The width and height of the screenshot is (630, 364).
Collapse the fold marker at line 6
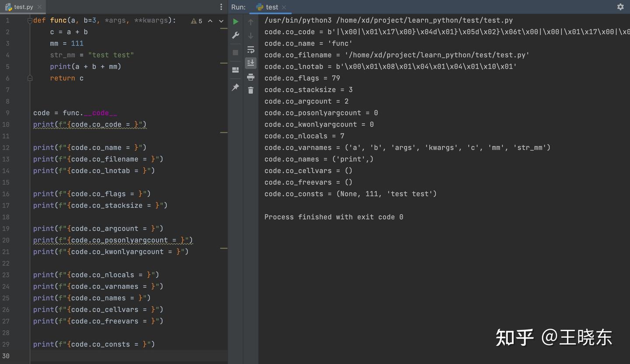29,78
